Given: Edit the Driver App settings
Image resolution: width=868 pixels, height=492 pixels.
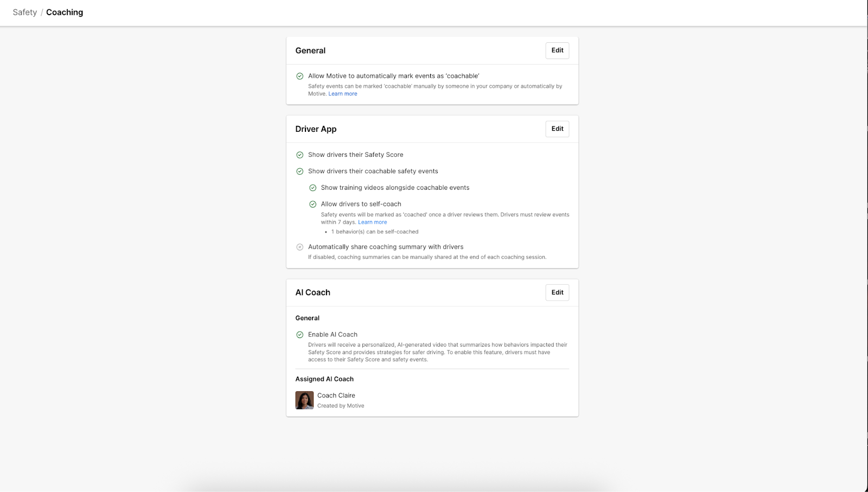Looking at the screenshot, I should point(557,129).
